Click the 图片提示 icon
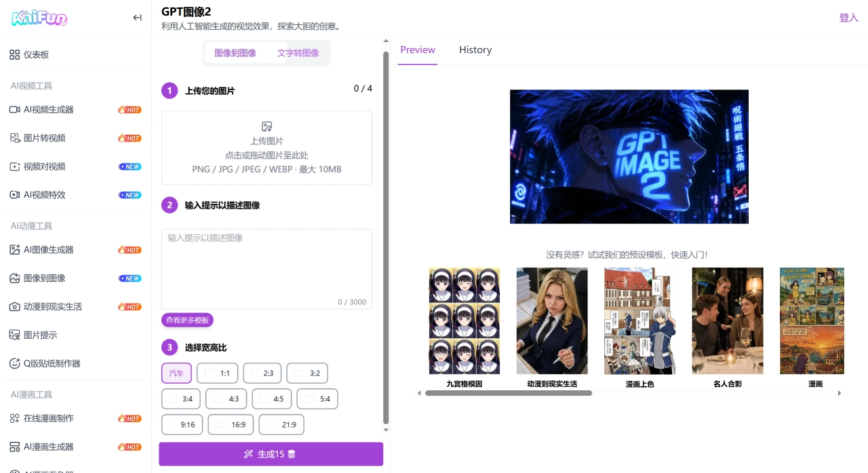 click(x=14, y=335)
